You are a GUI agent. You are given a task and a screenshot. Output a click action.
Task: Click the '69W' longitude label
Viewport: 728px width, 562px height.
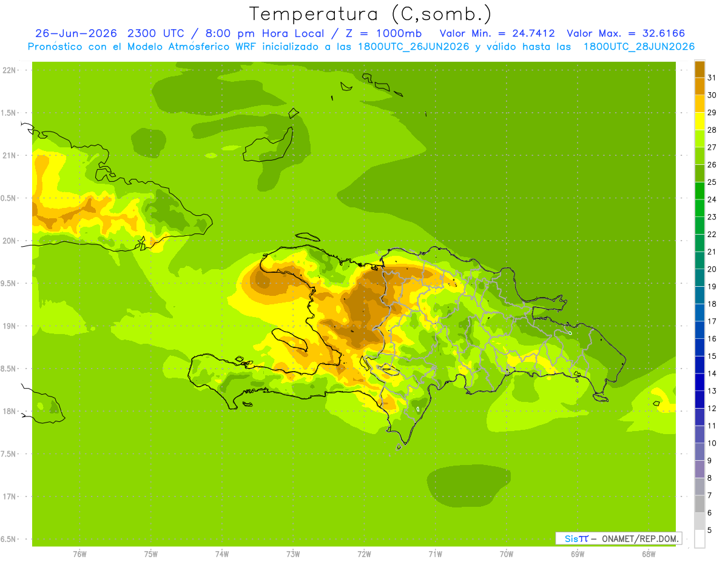pyautogui.click(x=578, y=554)
